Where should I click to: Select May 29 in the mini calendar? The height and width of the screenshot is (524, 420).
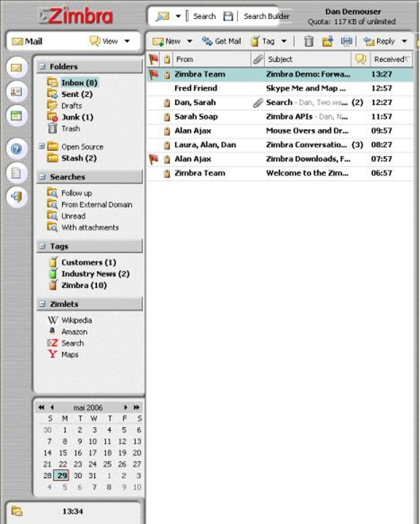62,475
